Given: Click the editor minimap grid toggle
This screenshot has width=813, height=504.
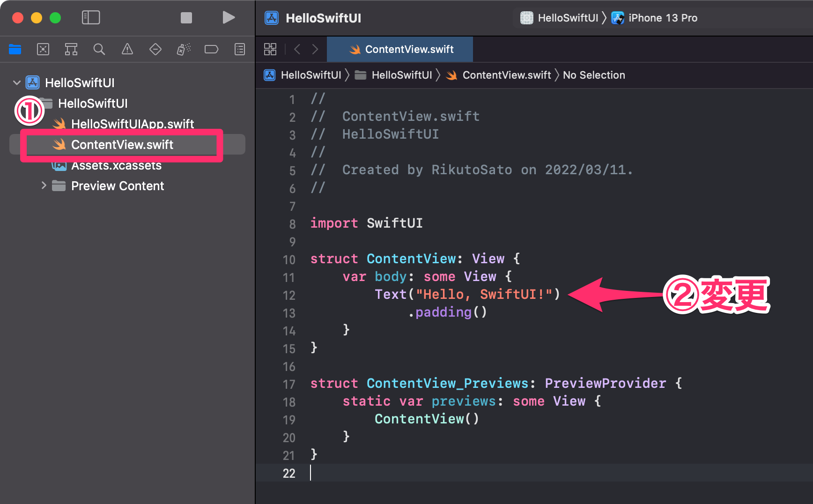Looking at the screenshot, I should 270,49.
